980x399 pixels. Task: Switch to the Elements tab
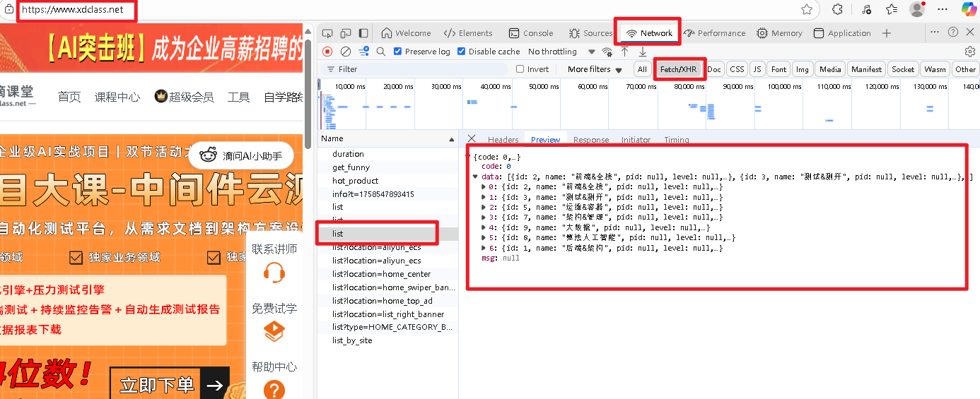(468, 33)
